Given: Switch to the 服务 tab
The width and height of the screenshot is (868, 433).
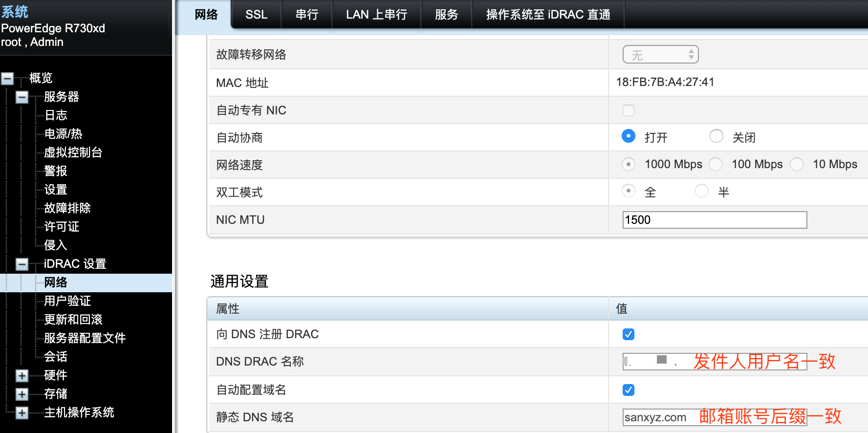Looking at the screenshot, I should (445, 15).
